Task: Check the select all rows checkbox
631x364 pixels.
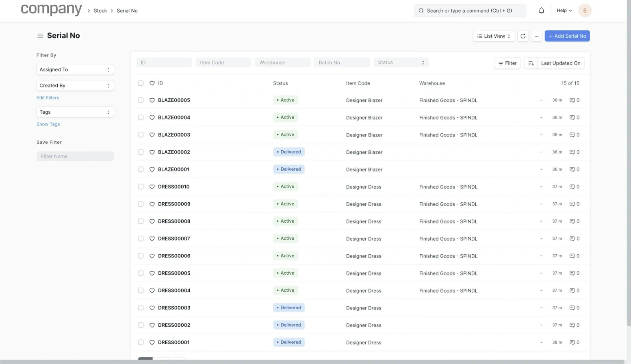Action: coord(141,83)
